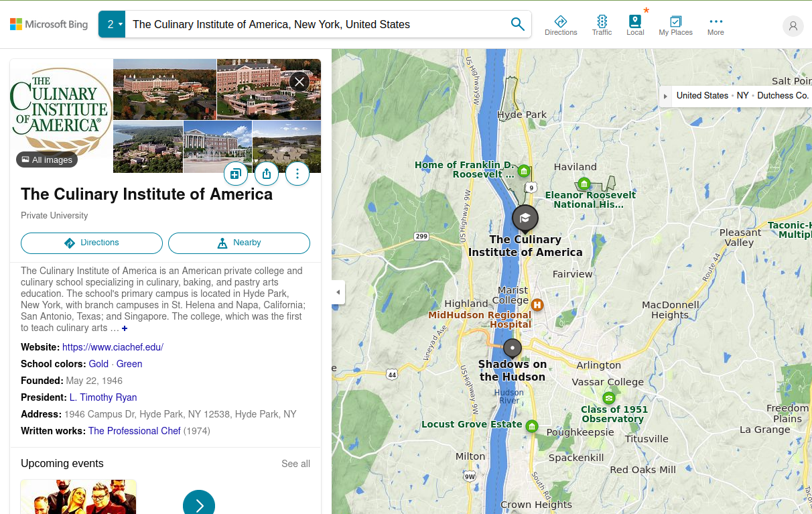Click the Green school color link
This screenshot has height=514, width=812.
[129, 364]
